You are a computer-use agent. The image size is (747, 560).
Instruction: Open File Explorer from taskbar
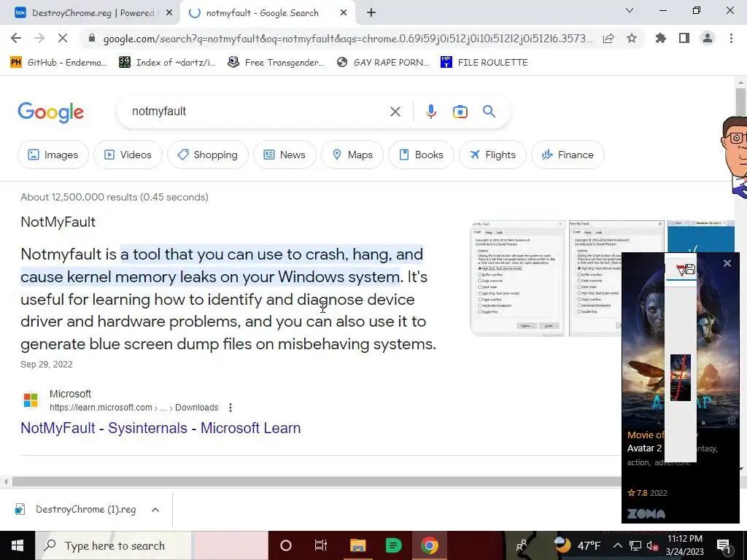click(x=357, y=545)
